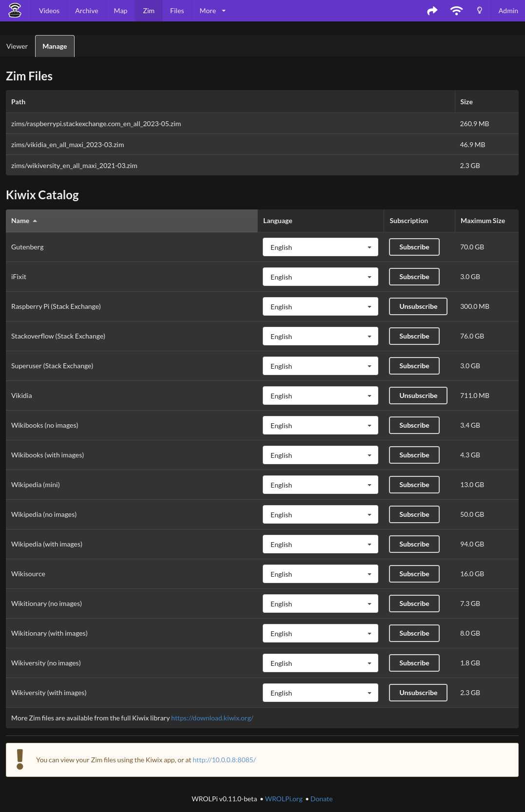Click the share arrow icon in navbar

[432, 11]
